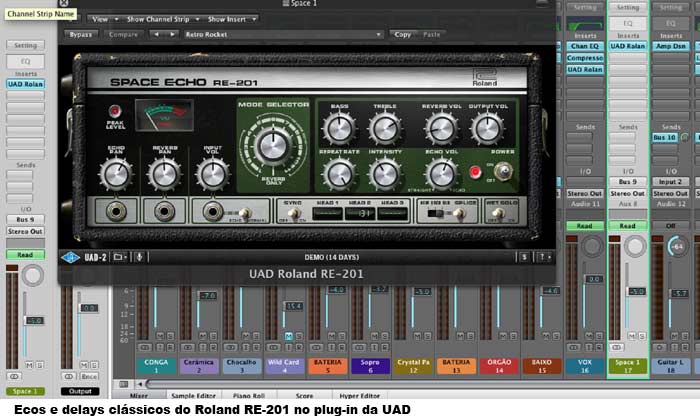This screenshot has width=700, height=420.
Task: Click the Wild Card volume fader
Action: click(295, 306)
